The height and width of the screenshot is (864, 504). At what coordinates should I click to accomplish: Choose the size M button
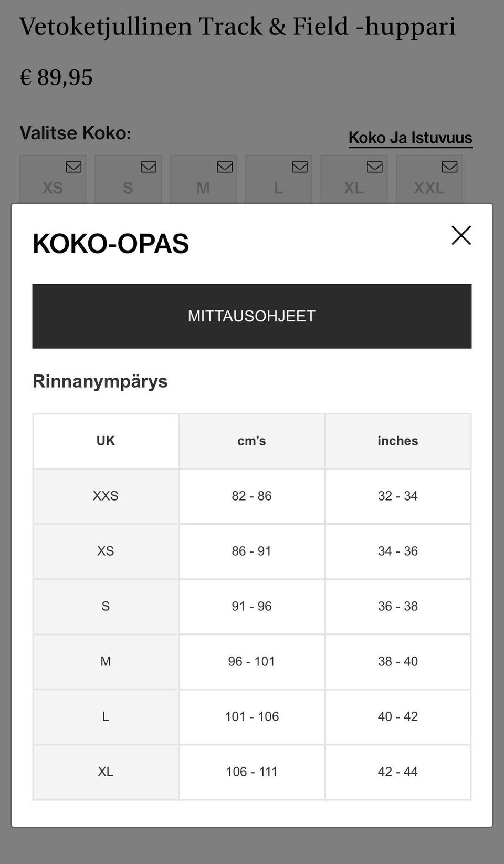pyautogui.click(x=204, y=179)
